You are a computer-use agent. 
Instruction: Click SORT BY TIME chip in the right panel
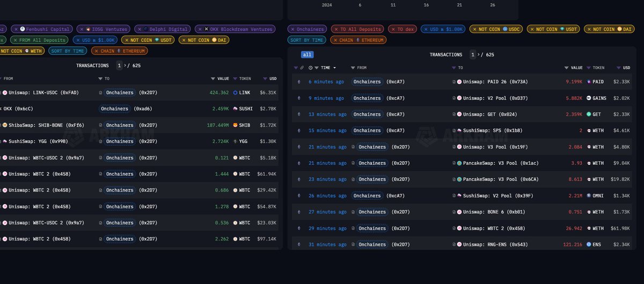pos(308,40)
